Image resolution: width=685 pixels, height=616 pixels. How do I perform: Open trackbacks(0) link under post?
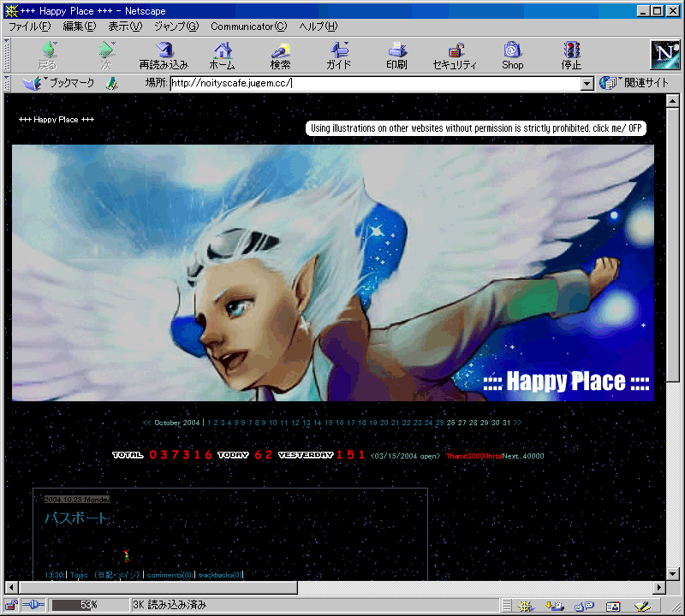[x=220, y=575]
